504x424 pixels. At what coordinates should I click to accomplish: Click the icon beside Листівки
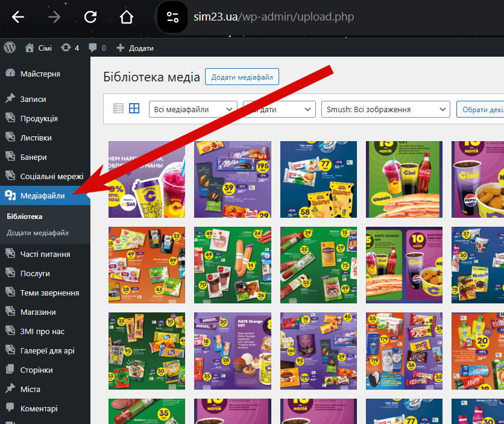click(10, 137)
